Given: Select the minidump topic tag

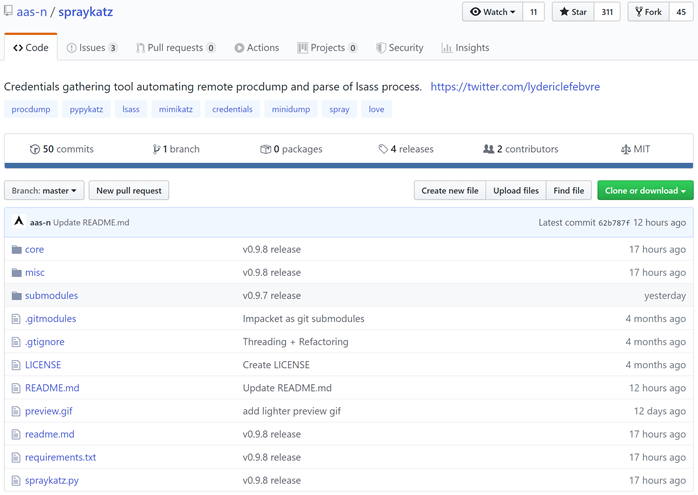Looking at the screenshot, I should click(291, 109).
